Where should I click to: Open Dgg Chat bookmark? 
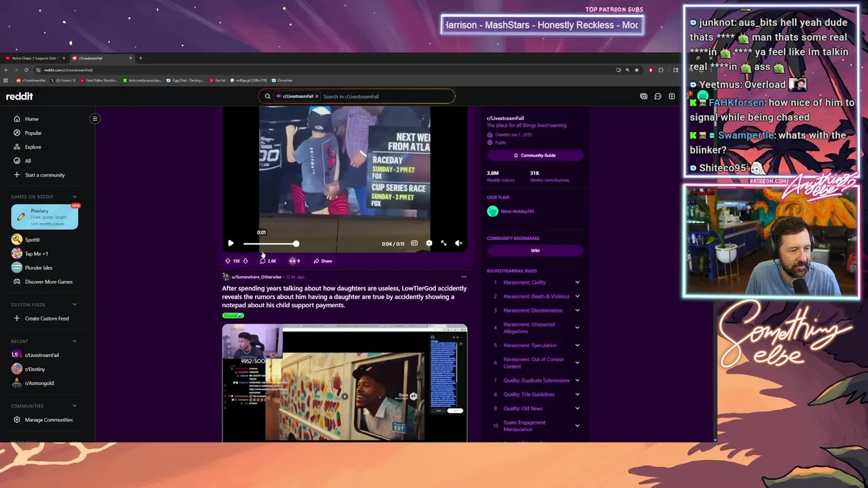click(x=184, y=81)
